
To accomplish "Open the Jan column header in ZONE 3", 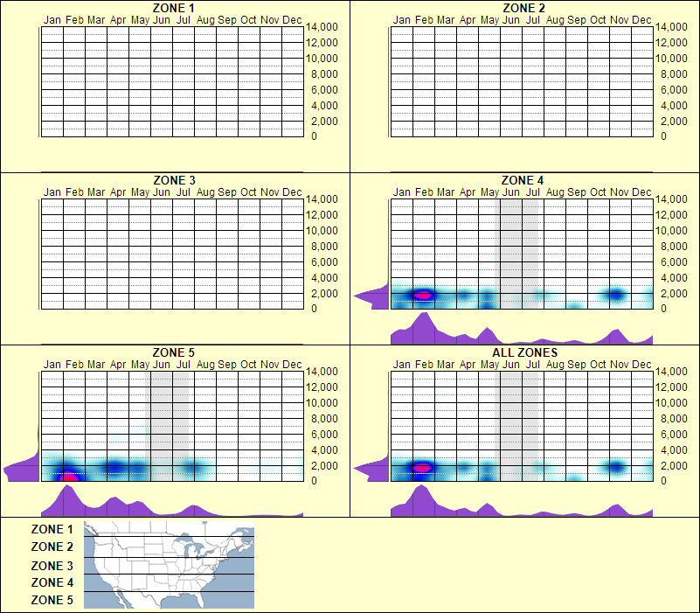I will click(x=51, y=192).
